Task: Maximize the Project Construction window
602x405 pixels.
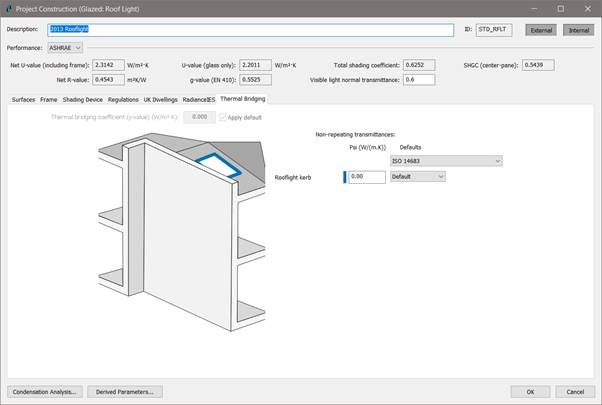Action: [559, 8]
